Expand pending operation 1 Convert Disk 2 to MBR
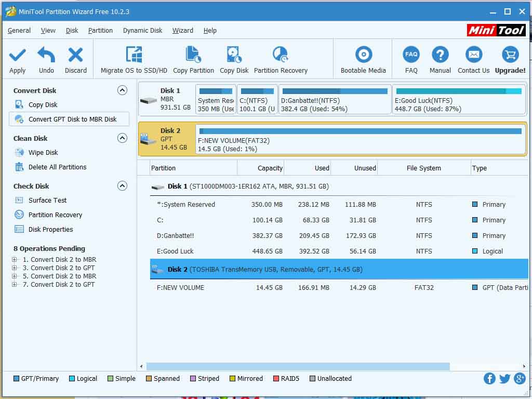 tap(14, 260)
